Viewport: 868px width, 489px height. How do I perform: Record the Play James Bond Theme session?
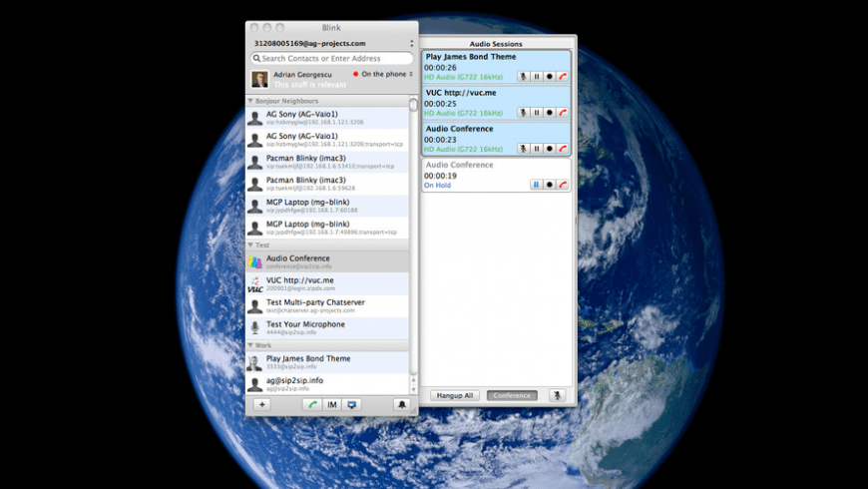point(550,77)
